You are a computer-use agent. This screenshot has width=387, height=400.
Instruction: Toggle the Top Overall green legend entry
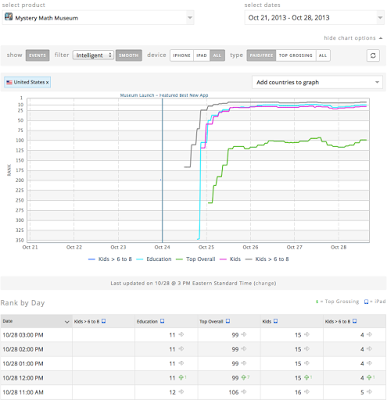tap(196, 259)
